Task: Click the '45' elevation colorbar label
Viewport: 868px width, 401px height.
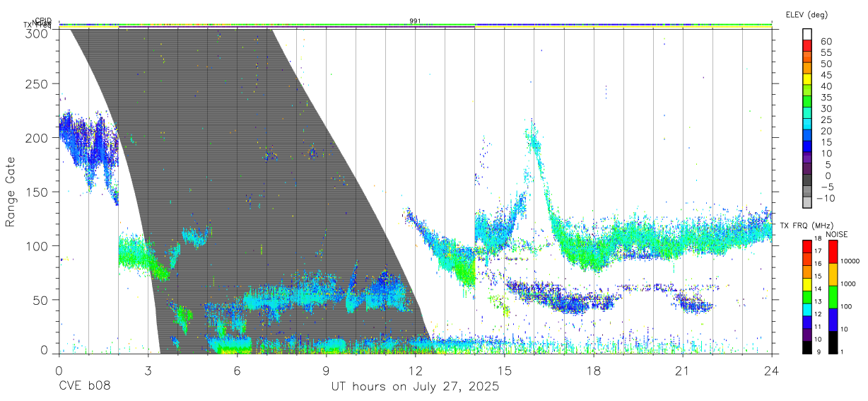Action: [x=825, y=74]
